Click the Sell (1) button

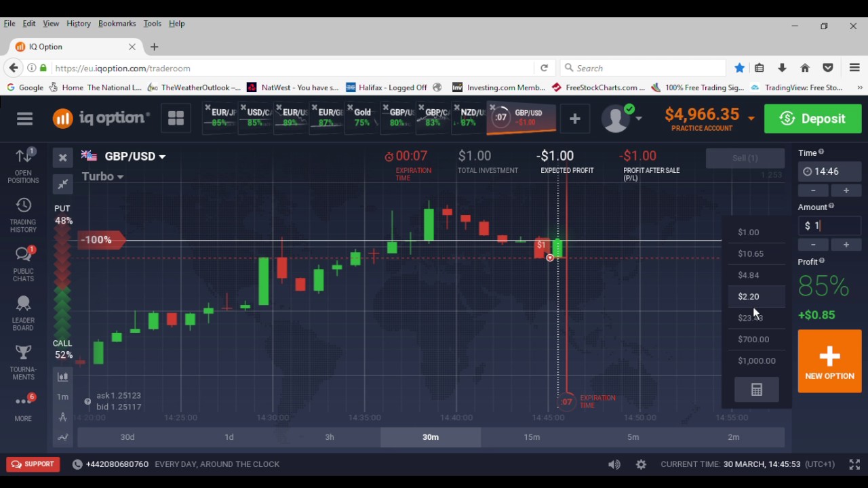(x=745, y=158)
